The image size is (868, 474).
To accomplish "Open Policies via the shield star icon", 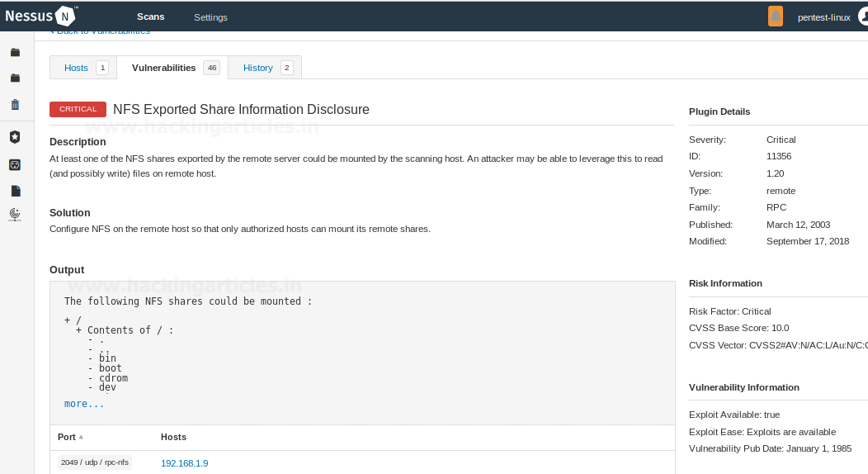I will point(15,137).
